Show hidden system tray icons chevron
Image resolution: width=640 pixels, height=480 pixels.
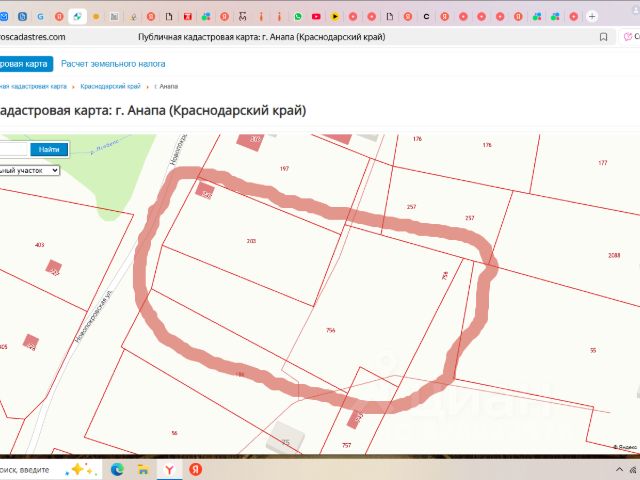coord(619,469)
